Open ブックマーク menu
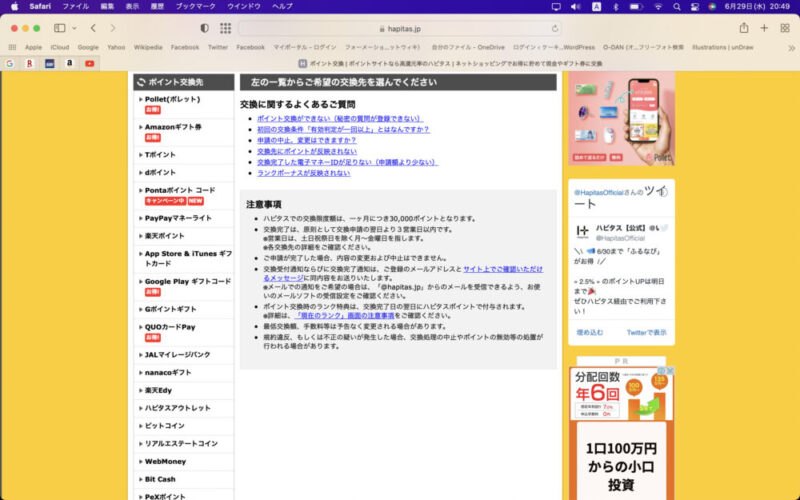This screenshot has height=500, width=800. (x=195, y=7)
